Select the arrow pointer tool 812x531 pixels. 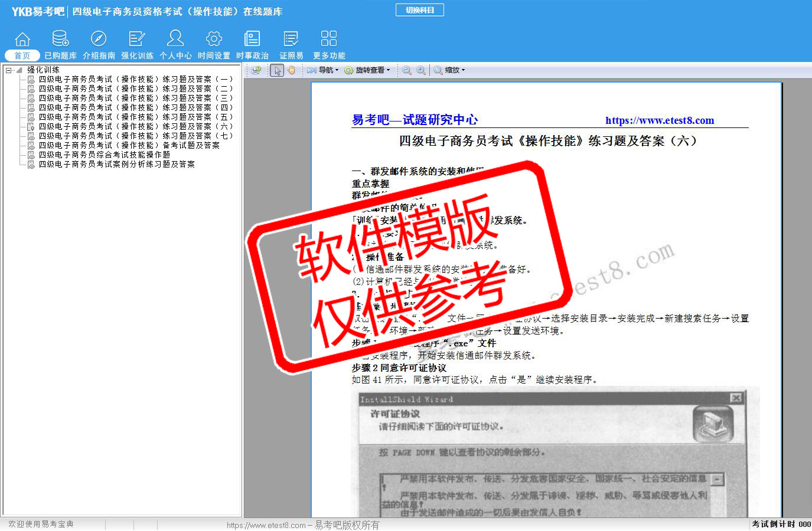point(277,70)
